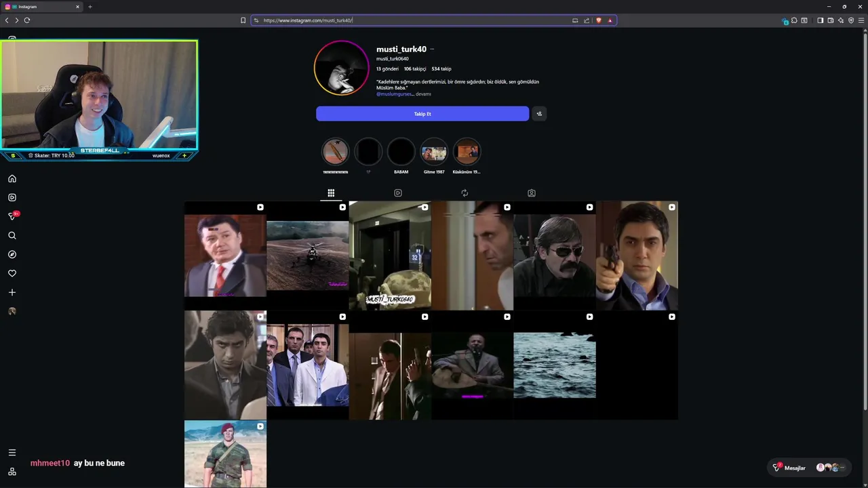
Task: Open the Leo AI sparkle icon
Action: pos(841,20)
